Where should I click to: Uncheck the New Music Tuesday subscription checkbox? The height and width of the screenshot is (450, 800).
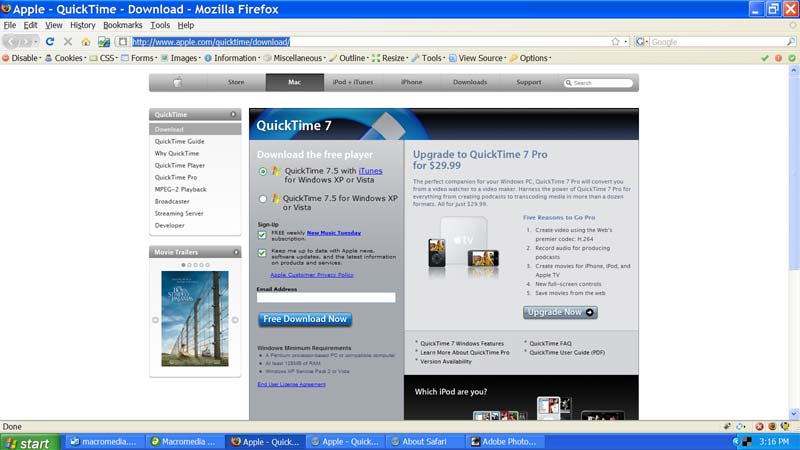pos(262,235)
